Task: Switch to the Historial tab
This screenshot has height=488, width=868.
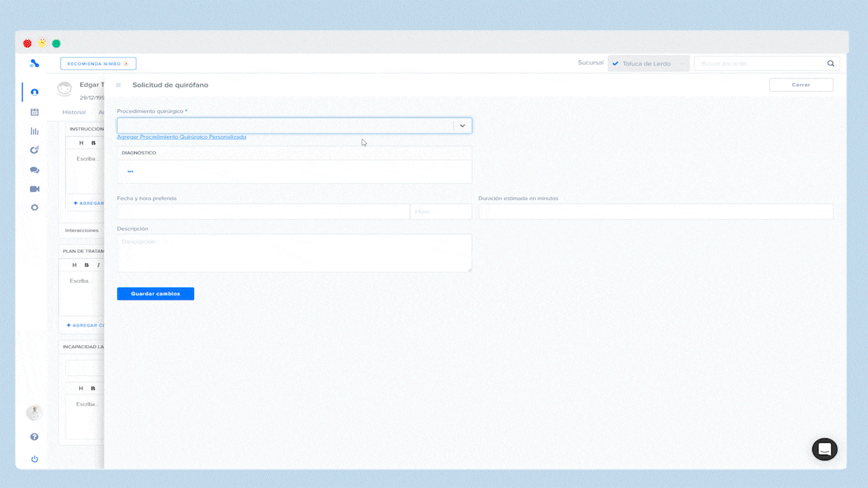Action: 74,113
